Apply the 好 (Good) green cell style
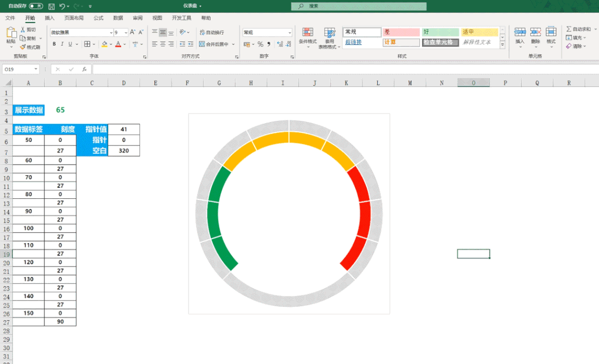Viewport: 599px width, 364px height. point(440,32)
